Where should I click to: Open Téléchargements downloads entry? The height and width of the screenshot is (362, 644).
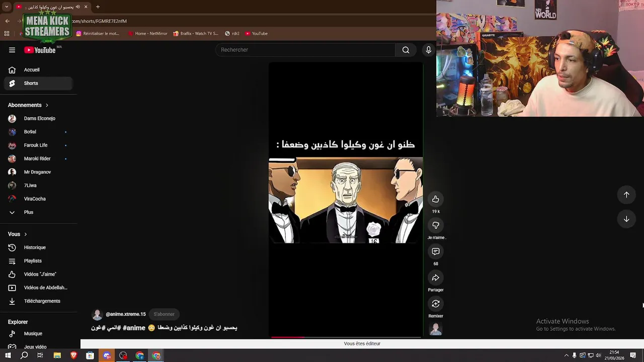38,301
